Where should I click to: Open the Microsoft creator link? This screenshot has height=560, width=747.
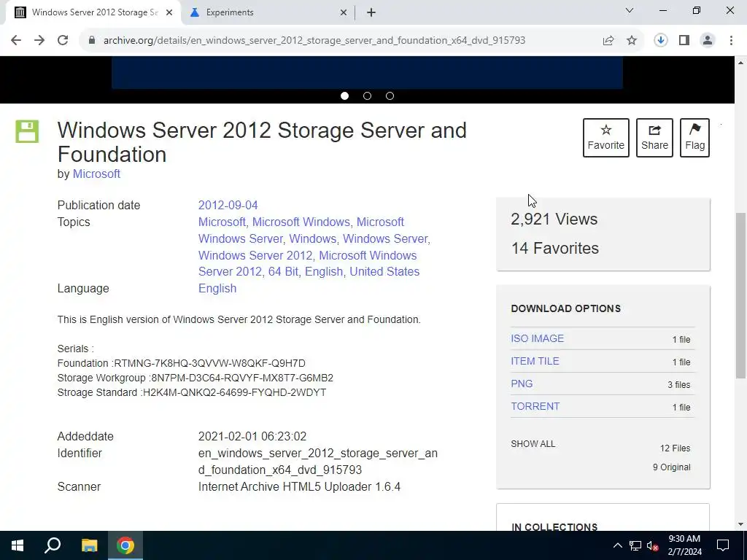96,174
